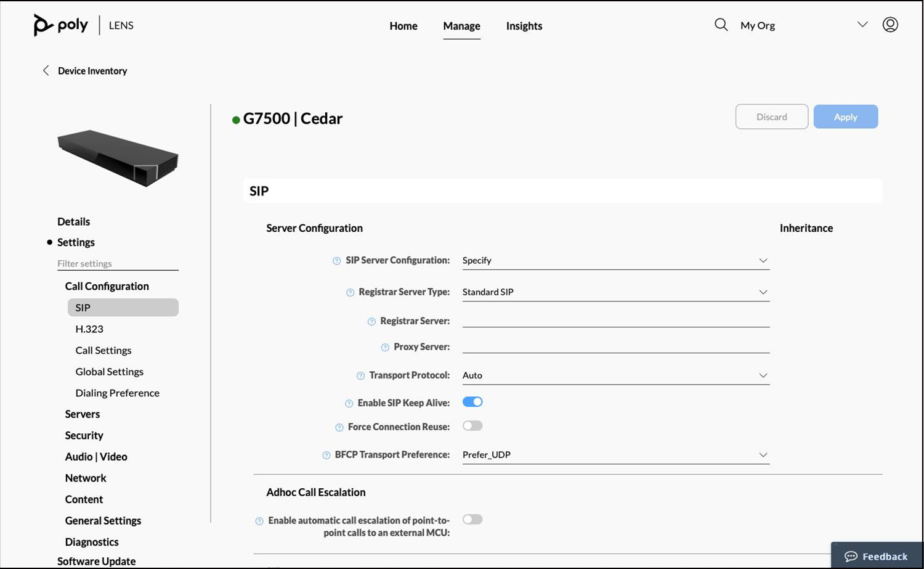Open the Feedback chat icon
Image resolution: width=924 pixels, height=569 pixels.
(x=852, y=556)
